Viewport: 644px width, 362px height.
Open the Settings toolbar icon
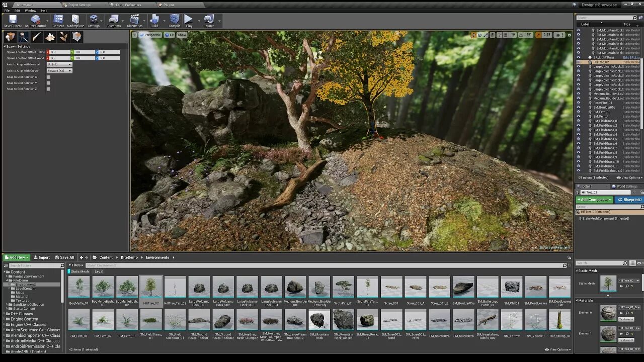click(x=94, y=21)
